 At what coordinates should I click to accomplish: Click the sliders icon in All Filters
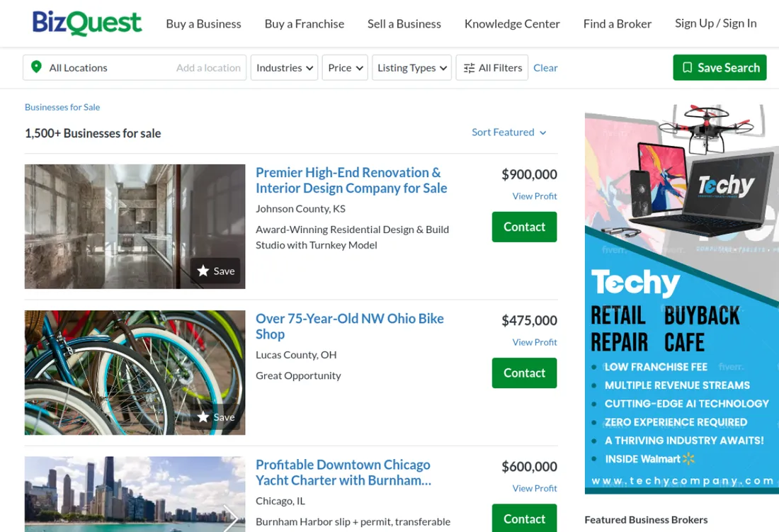point(469,68)
